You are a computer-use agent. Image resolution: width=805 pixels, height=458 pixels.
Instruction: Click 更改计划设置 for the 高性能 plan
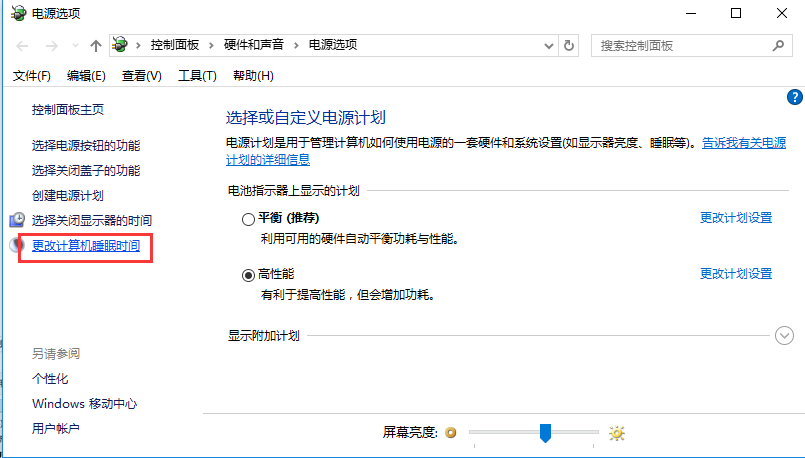click(x=735, y=274)
